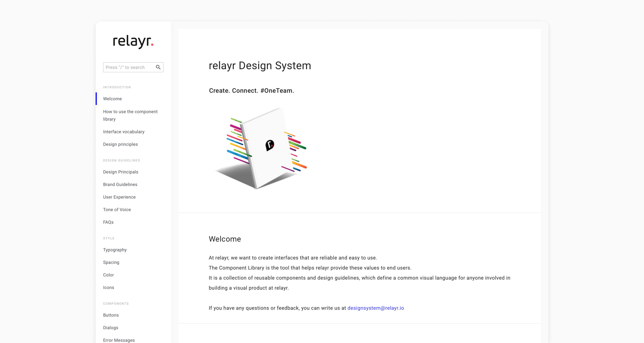
Task: Click the "relayr Design System" heading
Action: point(260,66)
